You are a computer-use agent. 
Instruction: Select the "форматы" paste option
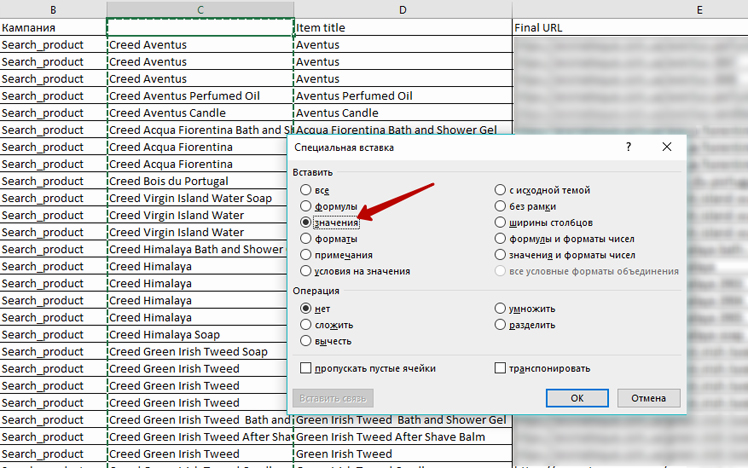pos(306,239)
